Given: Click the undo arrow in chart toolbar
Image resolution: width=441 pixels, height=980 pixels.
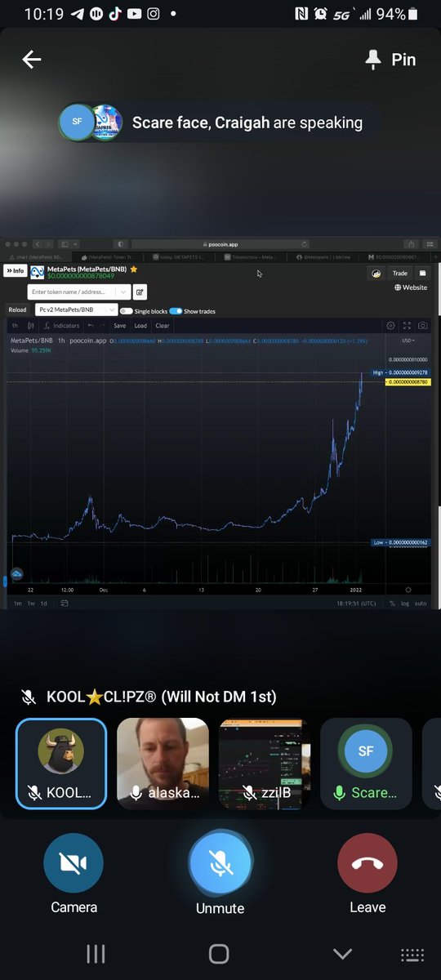Looking at the screenshot, I should (x=91, y=326).
